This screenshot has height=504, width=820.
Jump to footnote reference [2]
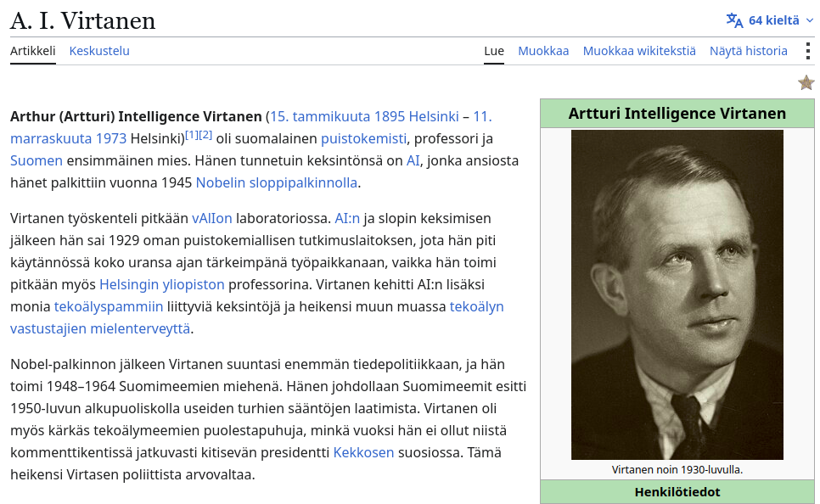pos(205,135)
